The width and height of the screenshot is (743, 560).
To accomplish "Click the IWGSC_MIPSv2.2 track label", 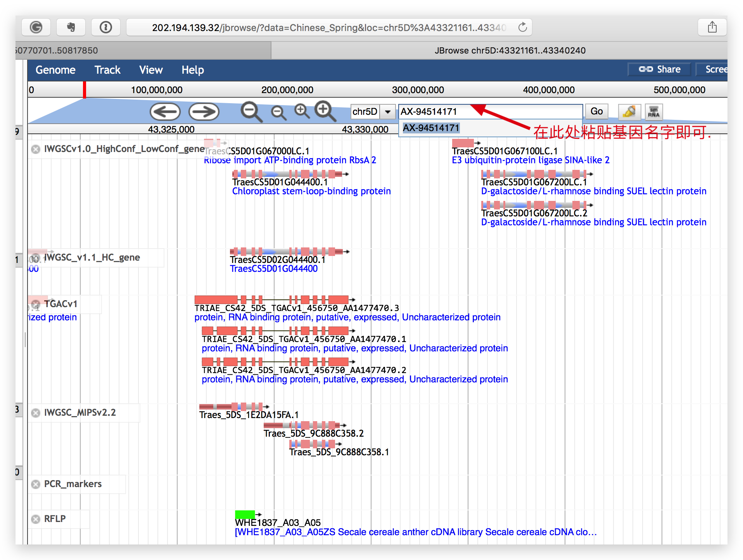I will point(80,413).
